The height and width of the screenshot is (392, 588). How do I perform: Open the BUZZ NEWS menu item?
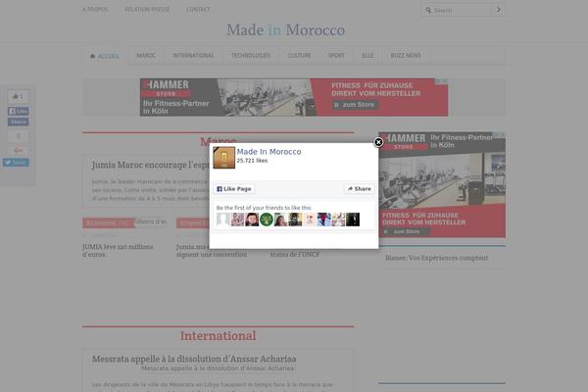coord(406,56)
